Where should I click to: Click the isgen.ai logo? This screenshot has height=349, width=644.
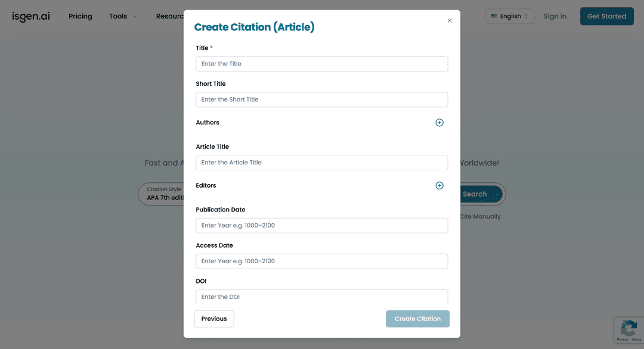[x=30, y=16]
